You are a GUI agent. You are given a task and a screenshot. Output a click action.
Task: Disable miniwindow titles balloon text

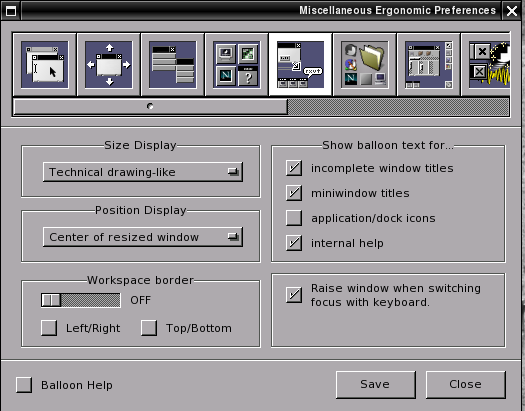pos(294,193)
